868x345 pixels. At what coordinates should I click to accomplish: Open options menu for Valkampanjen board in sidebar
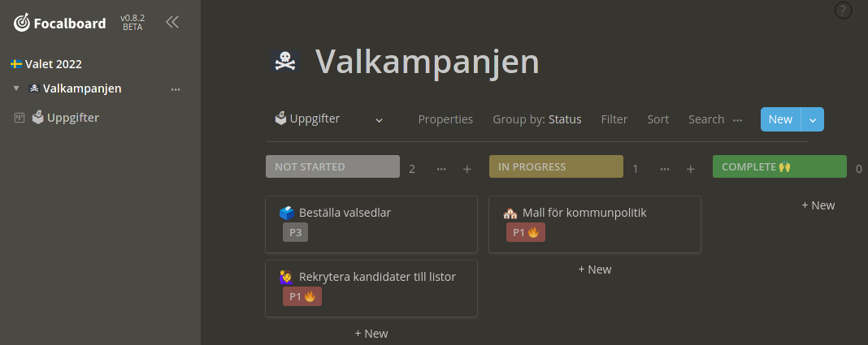176,89
